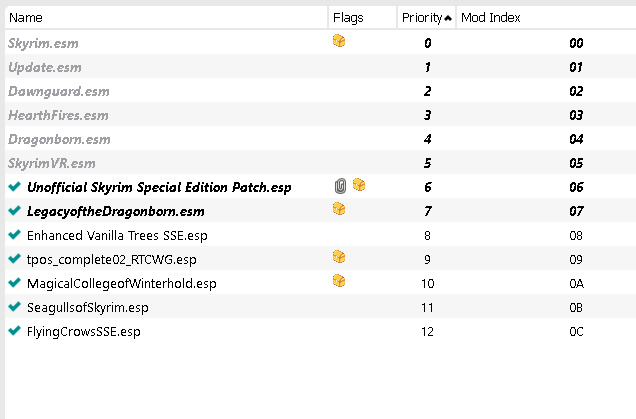Click the archive box icon for tpos_complete02_RTCWG.esp
The height and width of the screenshot is (419, 636).
pyautogui.click(x=339, y=257)
